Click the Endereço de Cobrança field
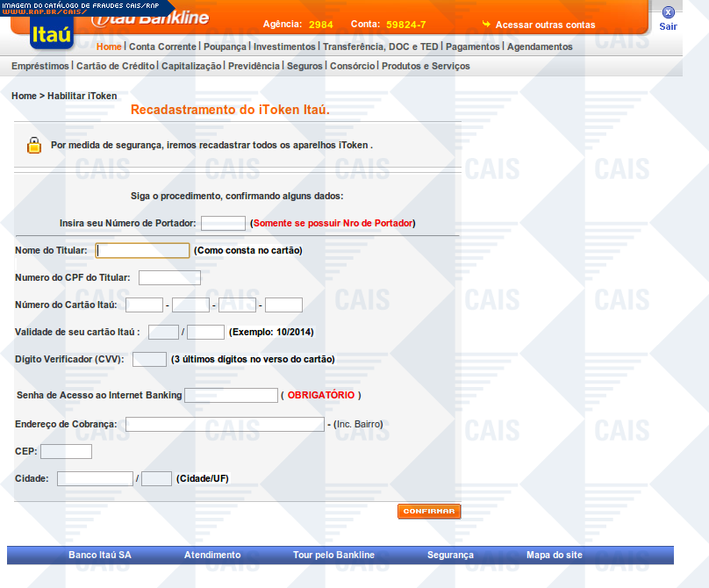The height and width of the screenshot is (588, 709). click(x=225, y=424)
